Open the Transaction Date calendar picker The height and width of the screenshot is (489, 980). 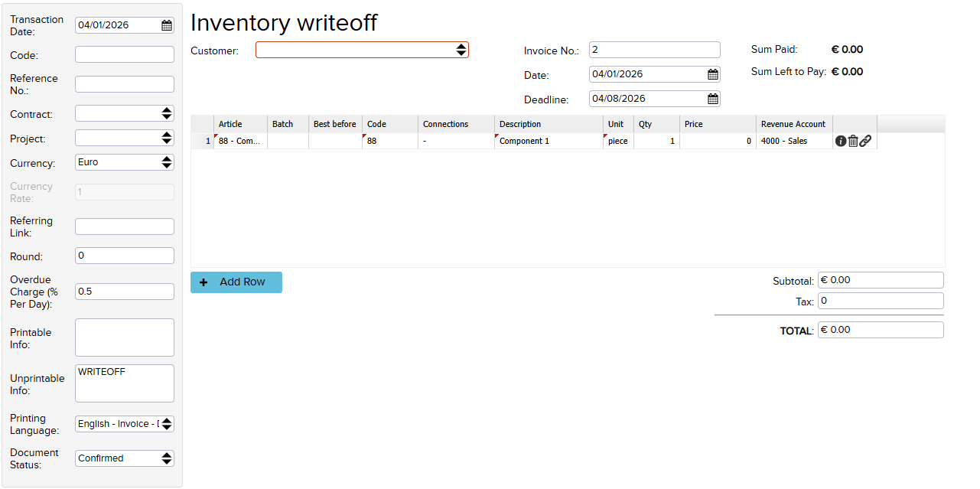(167, 25)
